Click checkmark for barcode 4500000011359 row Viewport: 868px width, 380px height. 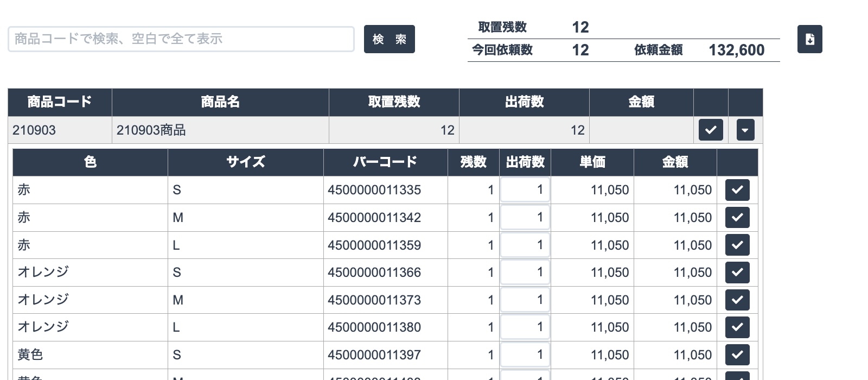click(x=737, y=245)
